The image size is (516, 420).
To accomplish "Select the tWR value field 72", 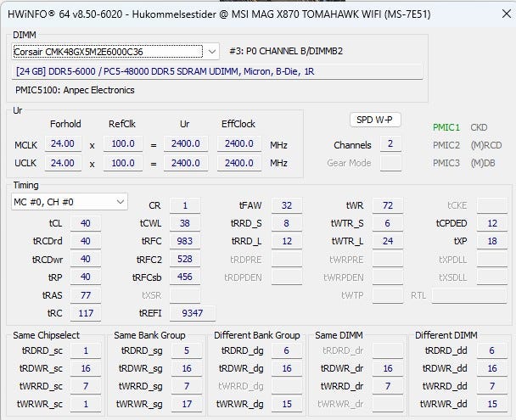I will pos(388,205).
